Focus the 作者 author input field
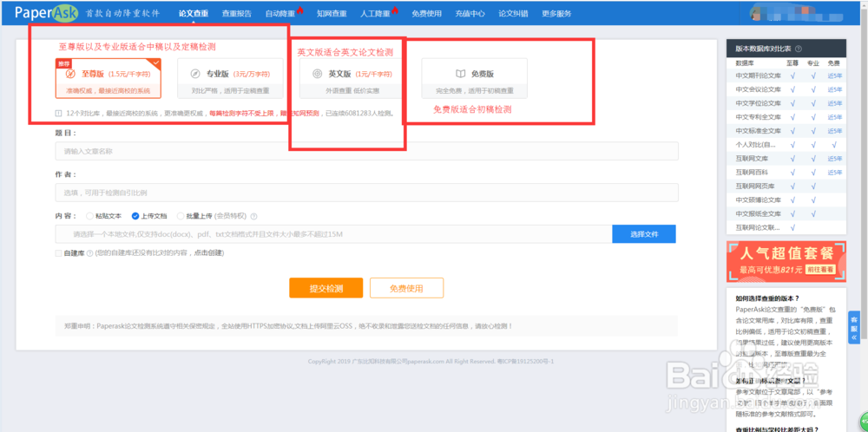Viewport: 868px width, 432px height. click(x=366, y=193)
